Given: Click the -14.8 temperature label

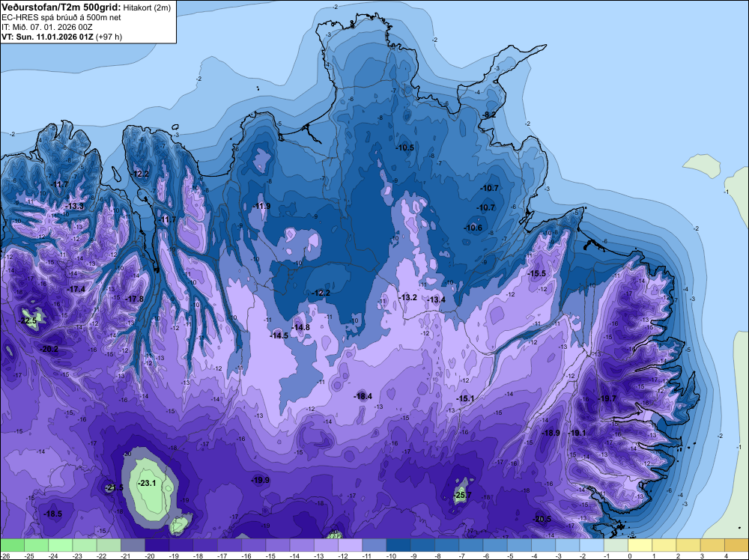Looking at the screenshot, I should coord(300,327).
